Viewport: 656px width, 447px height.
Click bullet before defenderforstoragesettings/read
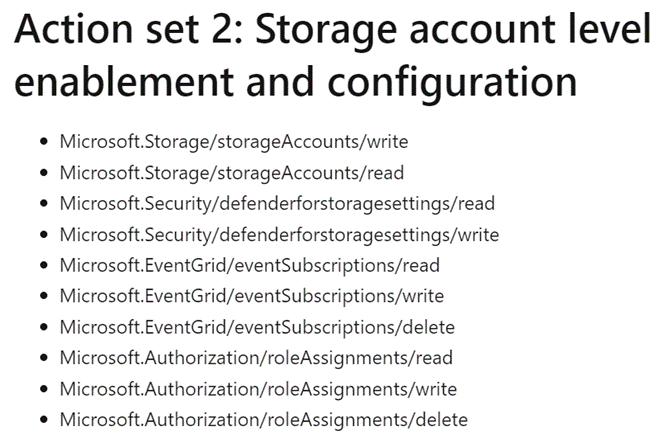tap(43, 203)
